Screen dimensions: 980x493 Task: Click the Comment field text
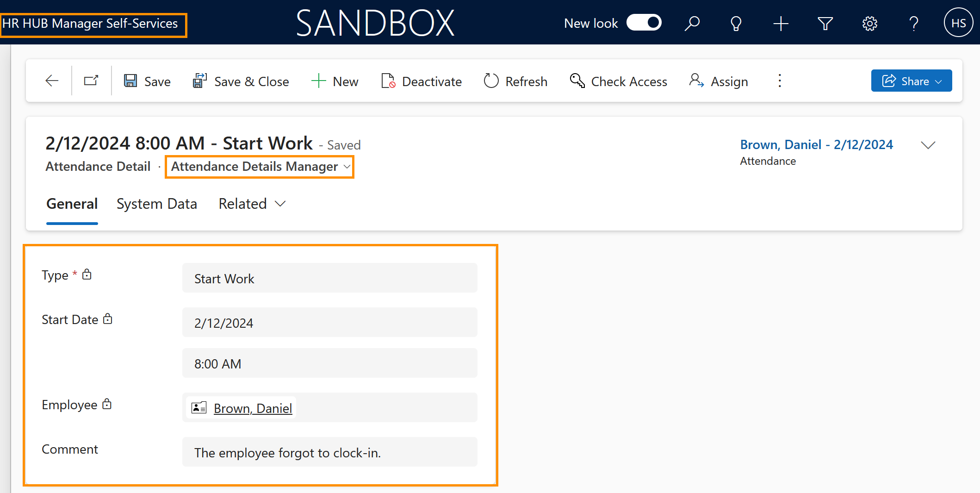tap(287, 452)
